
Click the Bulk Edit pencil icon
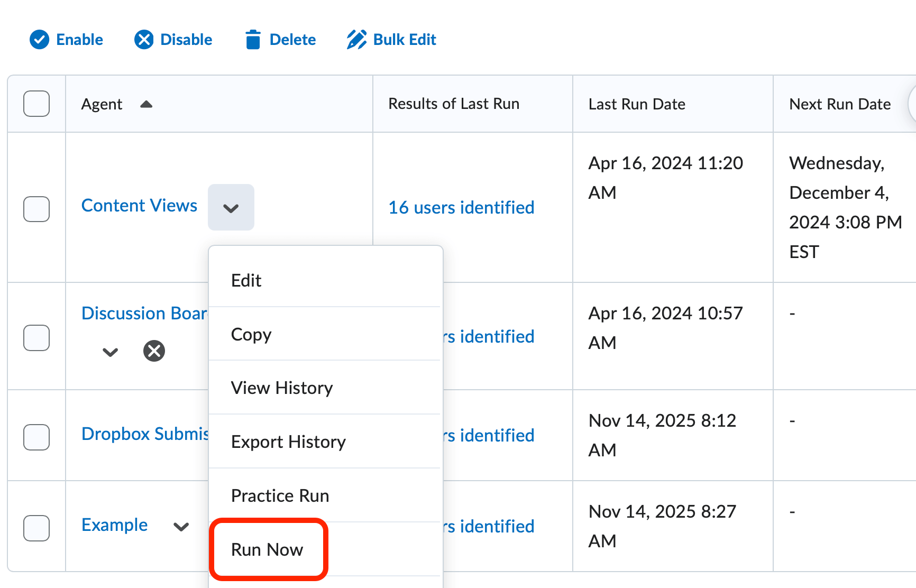coord(356,39)
